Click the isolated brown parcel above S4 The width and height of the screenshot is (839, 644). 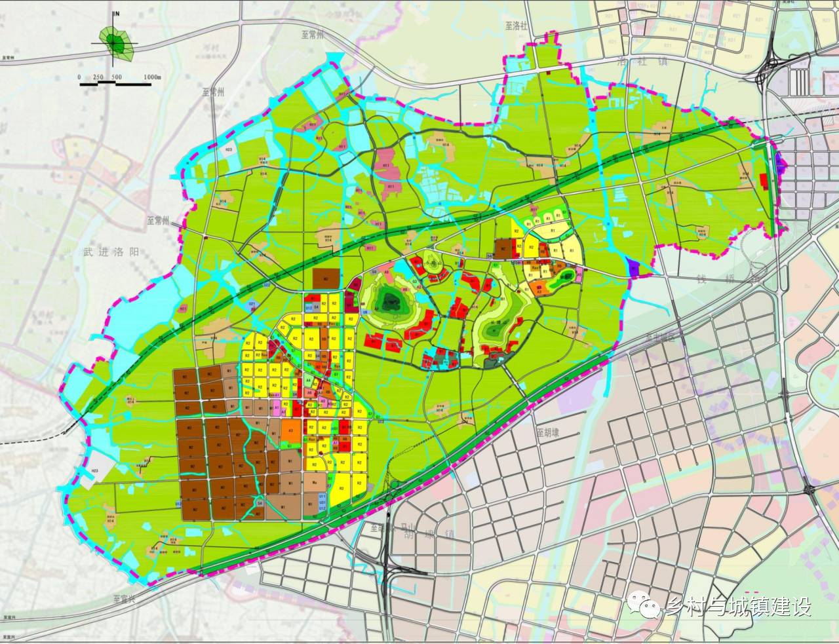point(327,278)
